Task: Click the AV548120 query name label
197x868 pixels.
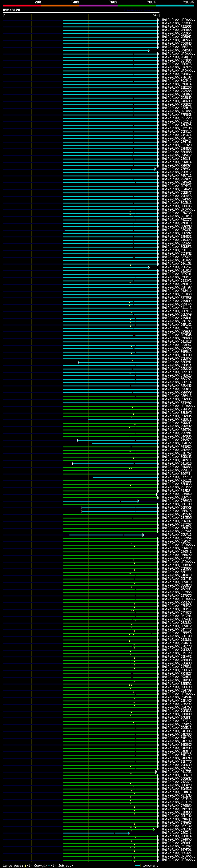Action: [x=11, y=10]
